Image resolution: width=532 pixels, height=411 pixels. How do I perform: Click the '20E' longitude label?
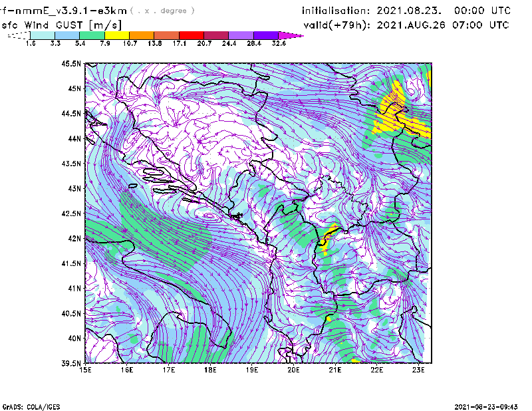[x=293, y=370]
